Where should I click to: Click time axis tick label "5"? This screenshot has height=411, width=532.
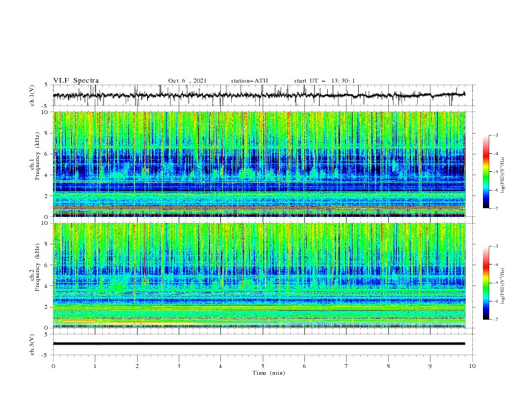click(263, 366)
